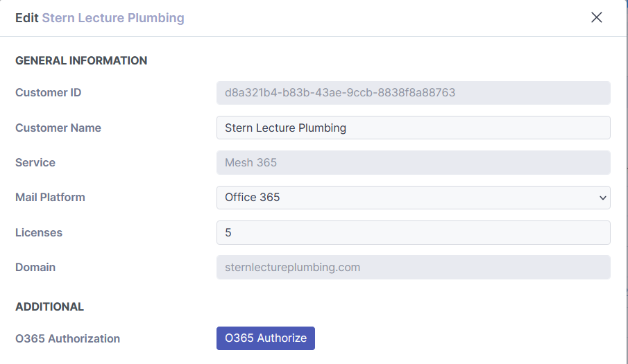Click the chevron arrow on Mail Platform selector
Image resolution: width=628 pixels, height=364 pixels.
pyautogui.click(x=602, y=198)
